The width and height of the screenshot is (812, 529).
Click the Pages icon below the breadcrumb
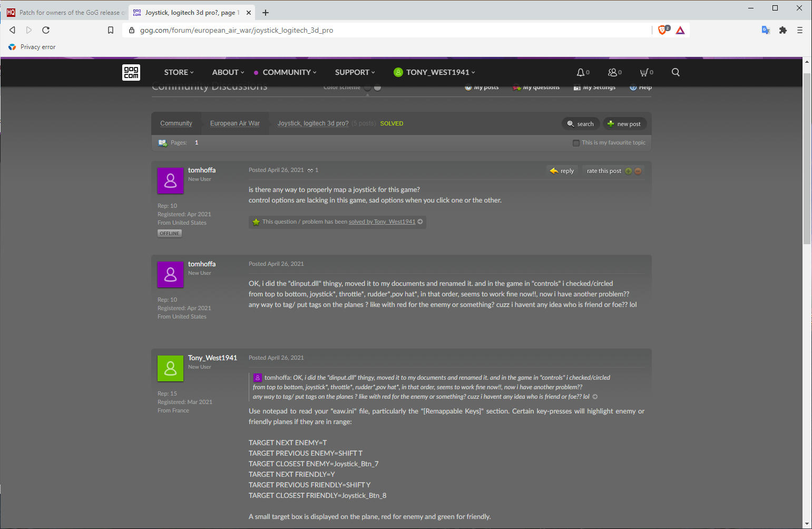162,142
